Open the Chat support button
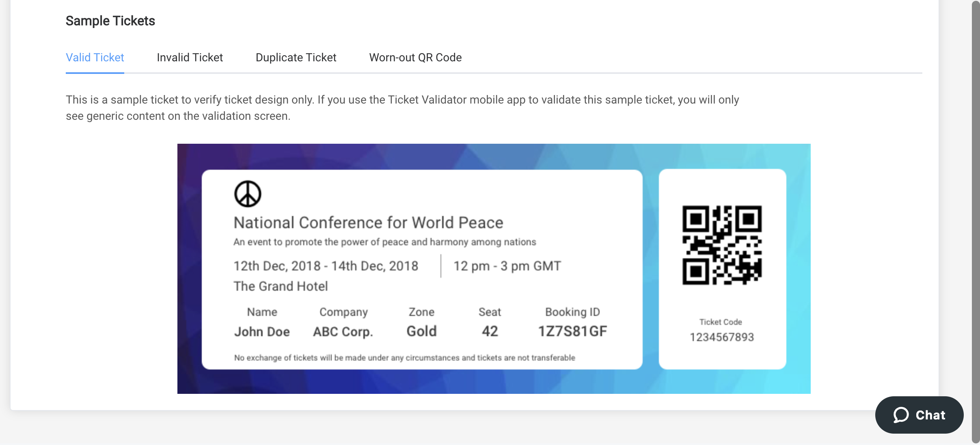 [919, 415]
